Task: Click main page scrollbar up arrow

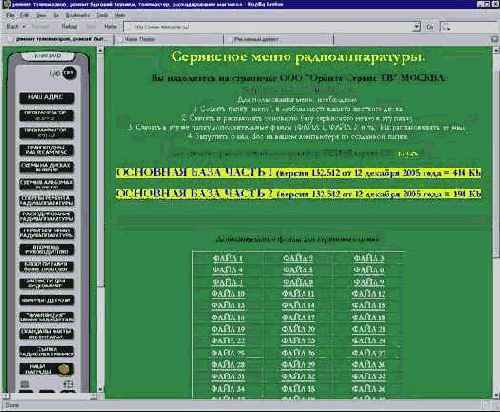Action: 496,51
